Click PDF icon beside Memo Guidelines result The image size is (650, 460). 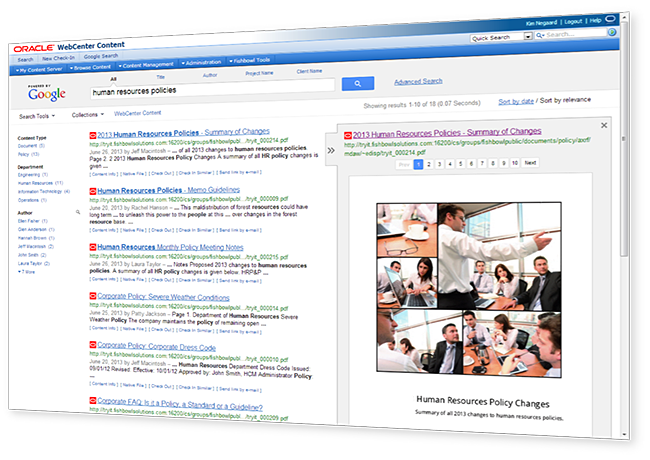click(x=93, y=191)
